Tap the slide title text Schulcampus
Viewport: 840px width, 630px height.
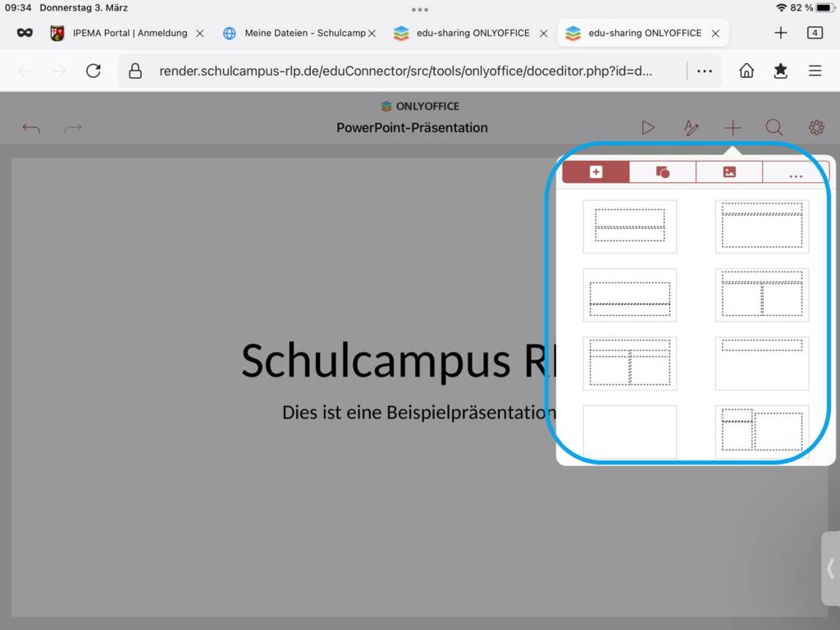tap(376, 361)
